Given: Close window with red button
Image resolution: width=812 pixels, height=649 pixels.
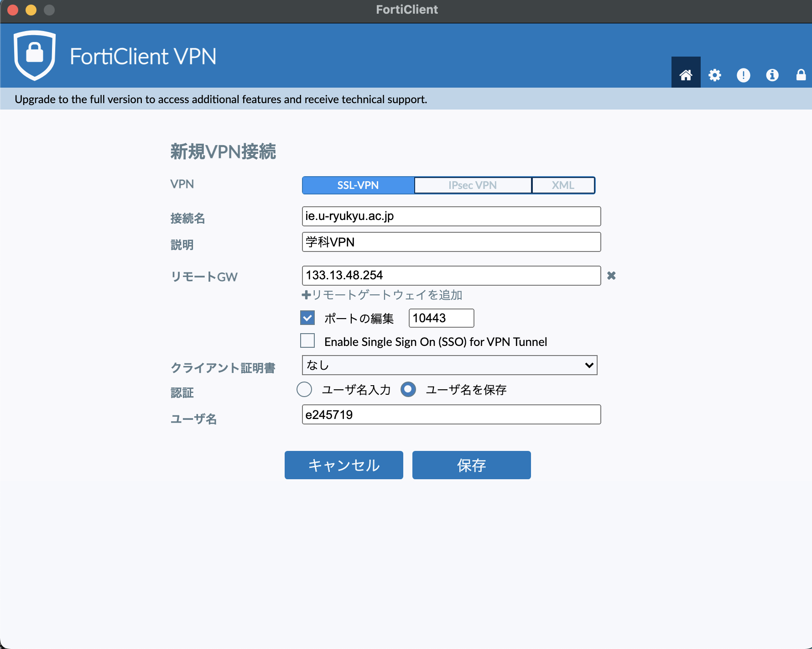Looking at the screenshot, I should 13,10.
